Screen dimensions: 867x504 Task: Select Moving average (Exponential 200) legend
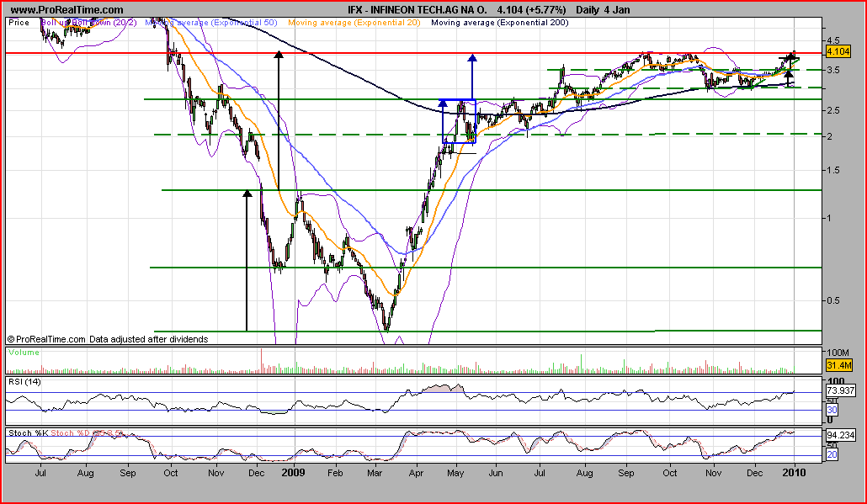pyautogui.click(x=500, y=23)
